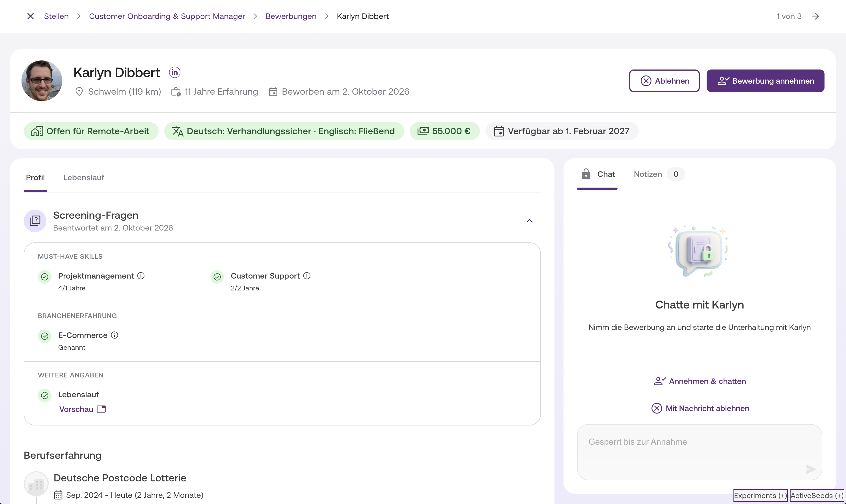
Task: Click the '1 von 3' applicant counter
Action: point(789,16)
